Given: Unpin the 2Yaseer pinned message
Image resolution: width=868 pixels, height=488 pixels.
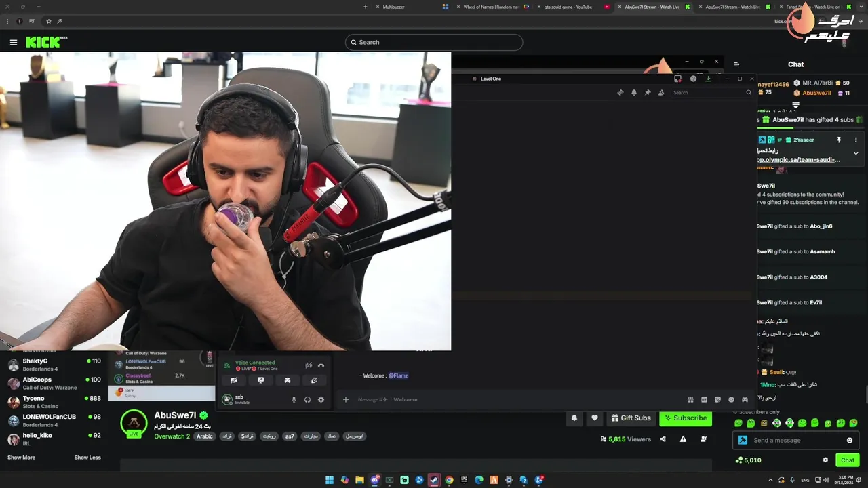Looking at the screenshot, I should (839, 140).
